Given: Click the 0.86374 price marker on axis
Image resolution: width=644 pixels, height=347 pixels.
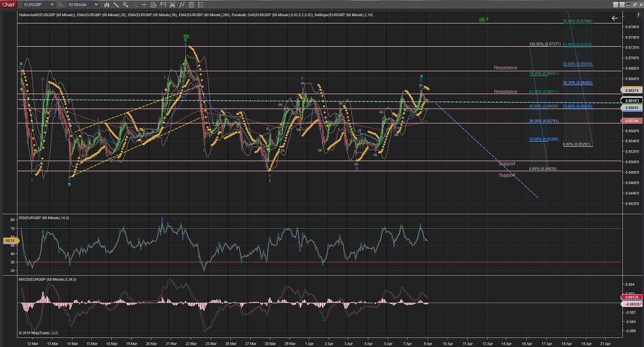Looking at the screenshot, I should (x=631, y=90).
